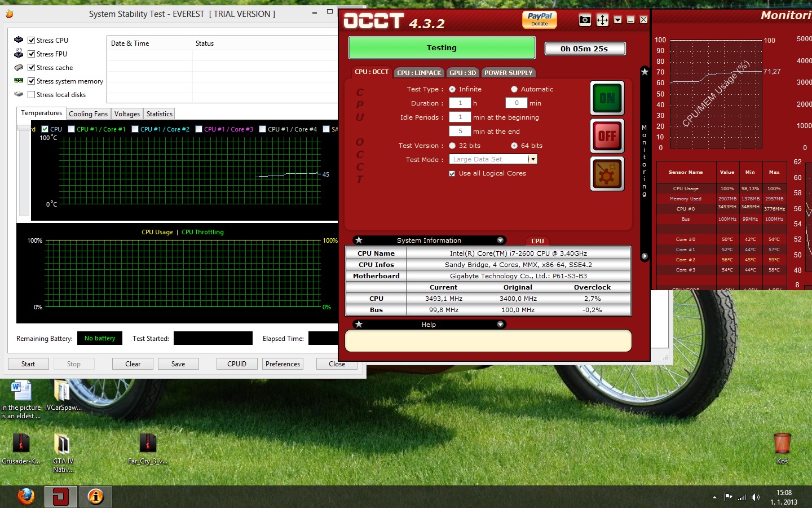Collapse the Help panel arrow
This screenshot has height=508, width=812.
tap(500, 325)
